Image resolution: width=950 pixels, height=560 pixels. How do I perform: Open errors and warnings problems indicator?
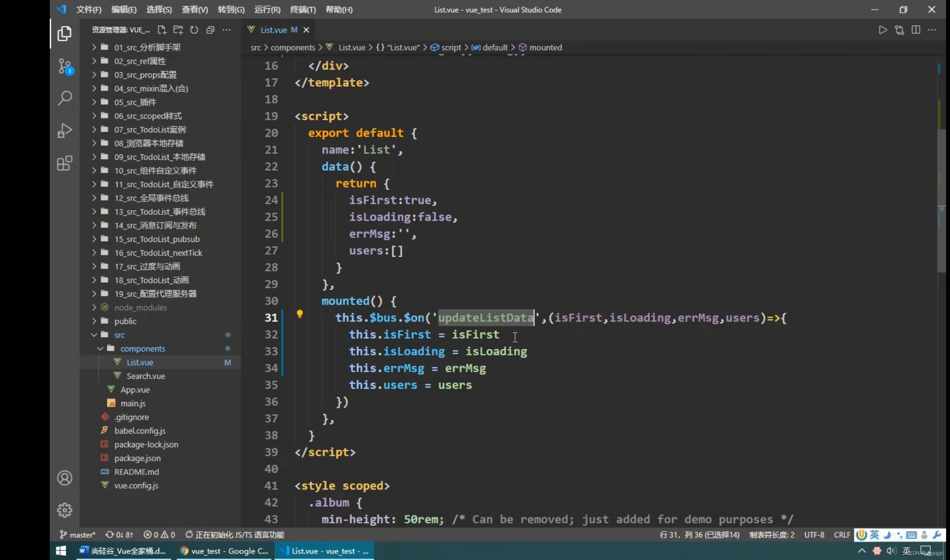tap(159, 535)
